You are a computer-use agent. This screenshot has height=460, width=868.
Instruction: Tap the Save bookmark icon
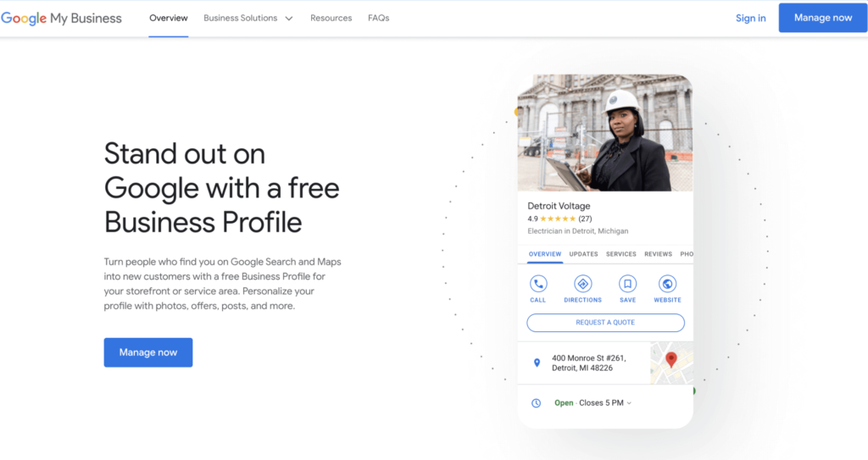pyautogui.click(x=628, y=284)
